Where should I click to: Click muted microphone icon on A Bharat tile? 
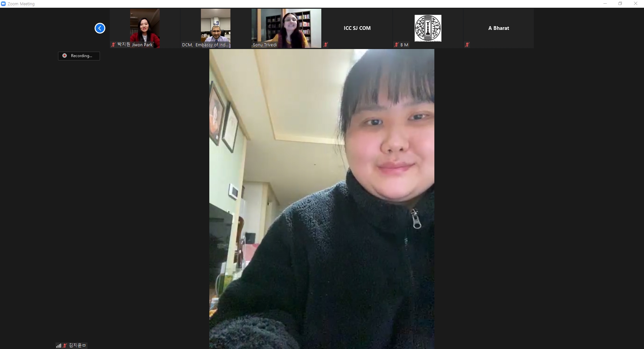tap(467, 45)
